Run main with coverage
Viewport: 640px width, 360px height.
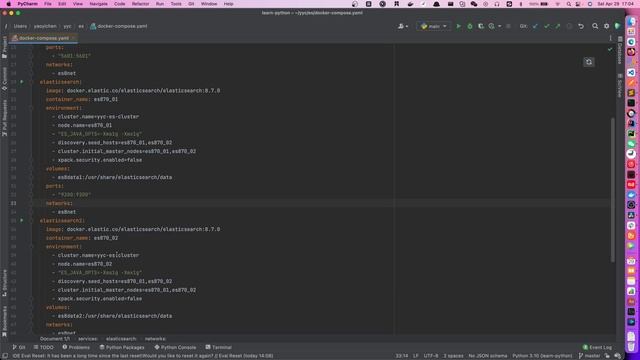(481, 26)
